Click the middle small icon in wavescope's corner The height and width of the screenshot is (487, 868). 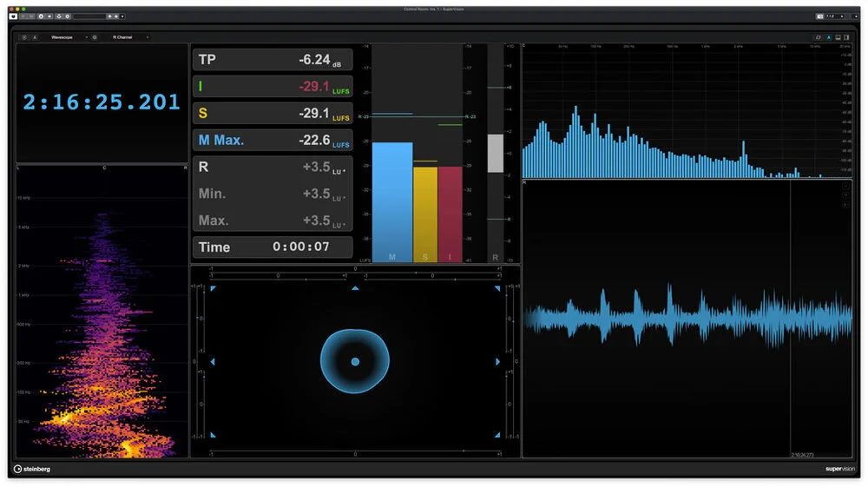[x=845, y=195]
